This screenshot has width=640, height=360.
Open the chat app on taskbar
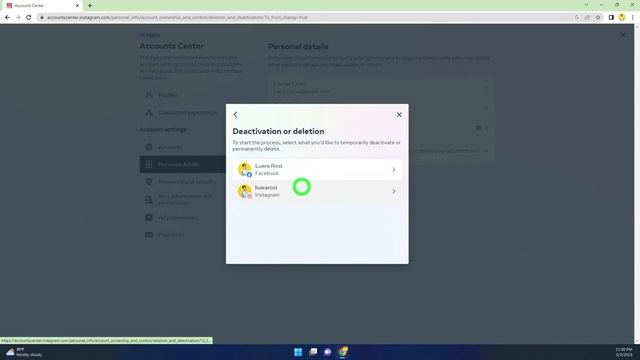coord(328,352)
